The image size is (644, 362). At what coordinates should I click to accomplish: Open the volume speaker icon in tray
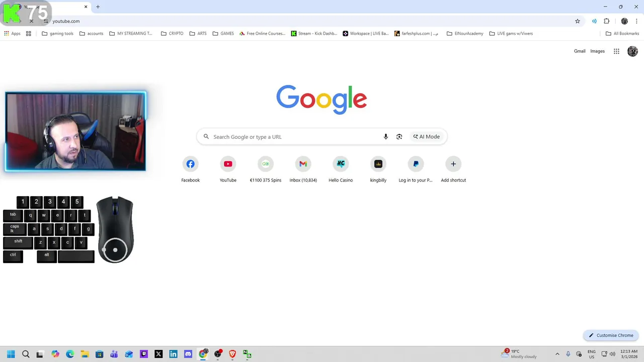(x=612, y=354)
